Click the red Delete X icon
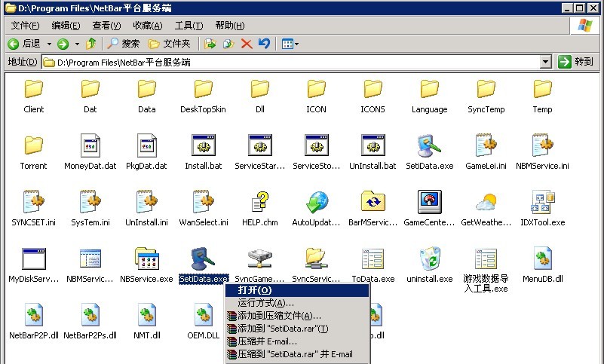This screenshot has width=604, height=364. tap(247, 44)
